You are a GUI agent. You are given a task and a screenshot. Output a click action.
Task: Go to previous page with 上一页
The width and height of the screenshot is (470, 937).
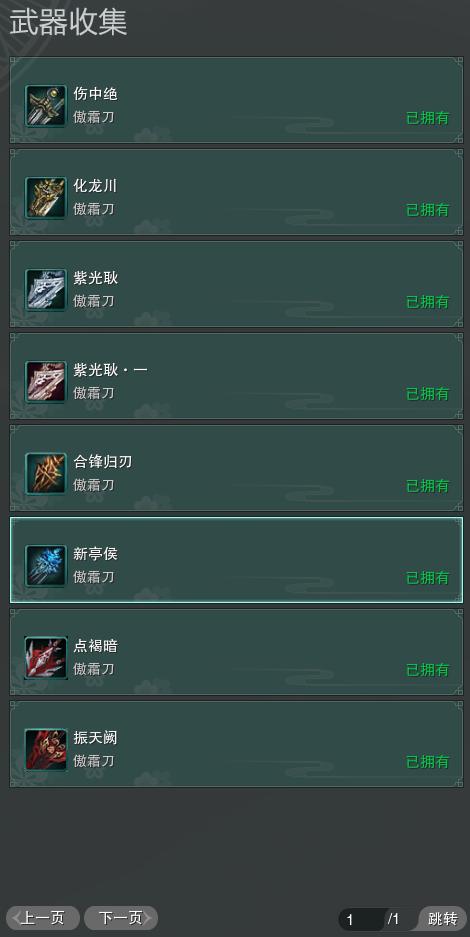[42, 918]
